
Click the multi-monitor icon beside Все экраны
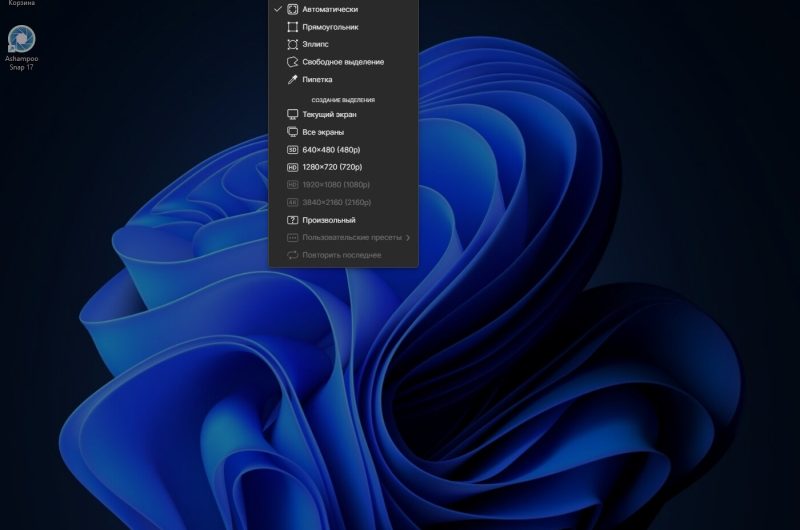pyautogui.click(x=292, y=132)
